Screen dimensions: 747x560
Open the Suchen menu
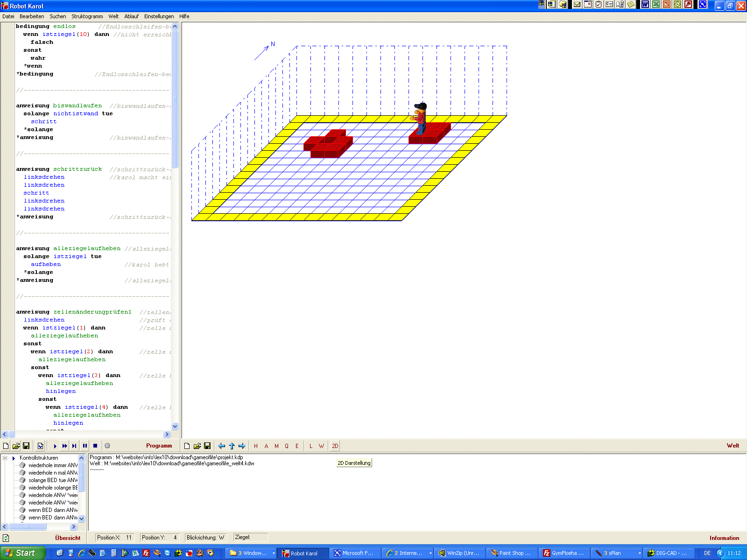click(58, 16)
